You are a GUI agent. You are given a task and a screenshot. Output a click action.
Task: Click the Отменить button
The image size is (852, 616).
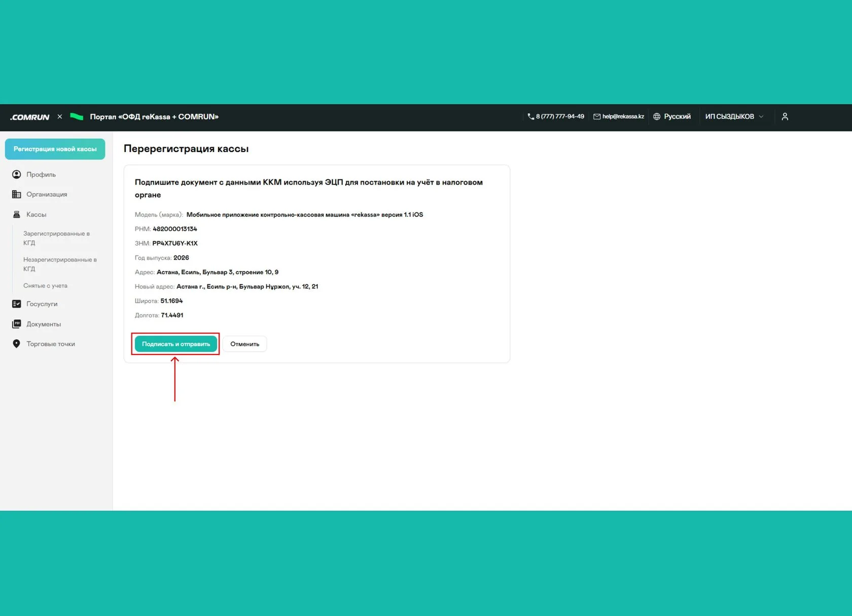point(245,344)
